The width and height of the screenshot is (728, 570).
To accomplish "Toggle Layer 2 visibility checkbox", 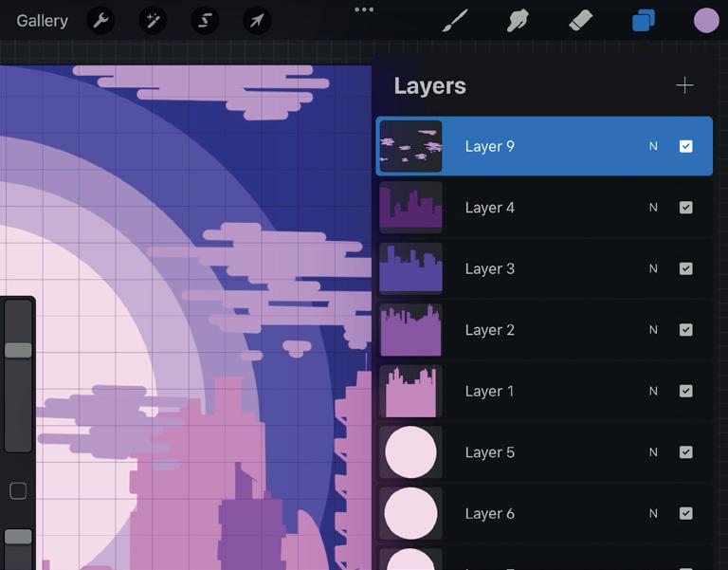I will 685,330.
